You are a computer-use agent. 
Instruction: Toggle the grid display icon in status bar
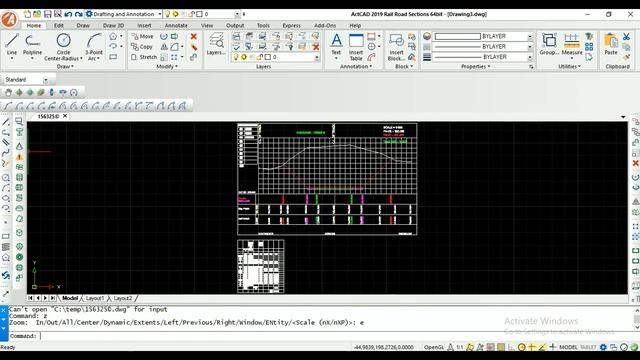pyautogui.click(x=501, y=347)
